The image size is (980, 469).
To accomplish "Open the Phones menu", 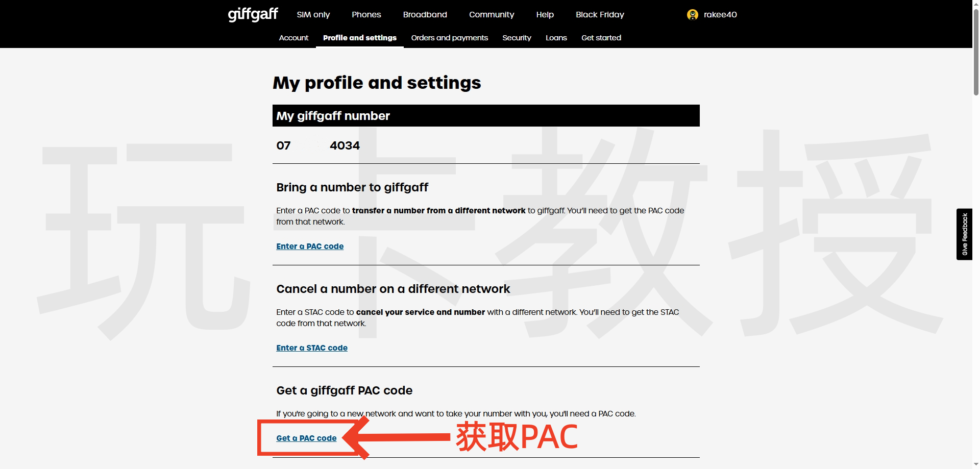I will click(366, 14).
